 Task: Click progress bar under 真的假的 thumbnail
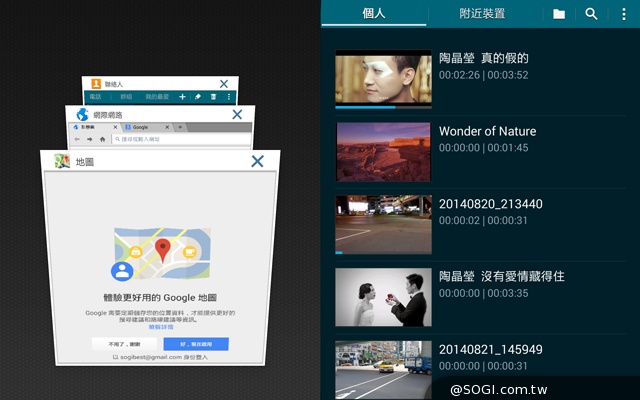pos(383,107)
